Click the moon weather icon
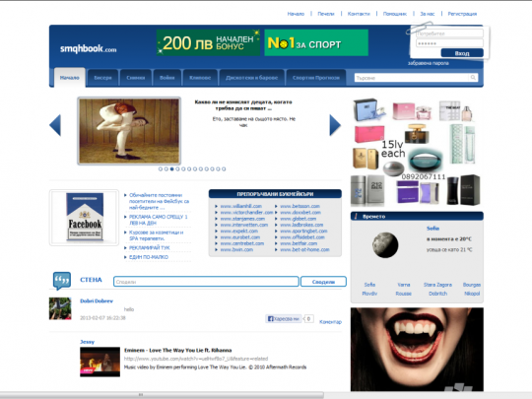Screen dimensions: 532x399 [385, 245]
